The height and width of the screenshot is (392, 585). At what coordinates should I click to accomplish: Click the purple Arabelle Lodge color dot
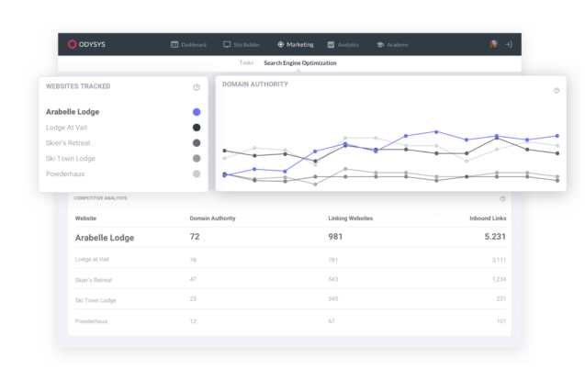[197, 112]
